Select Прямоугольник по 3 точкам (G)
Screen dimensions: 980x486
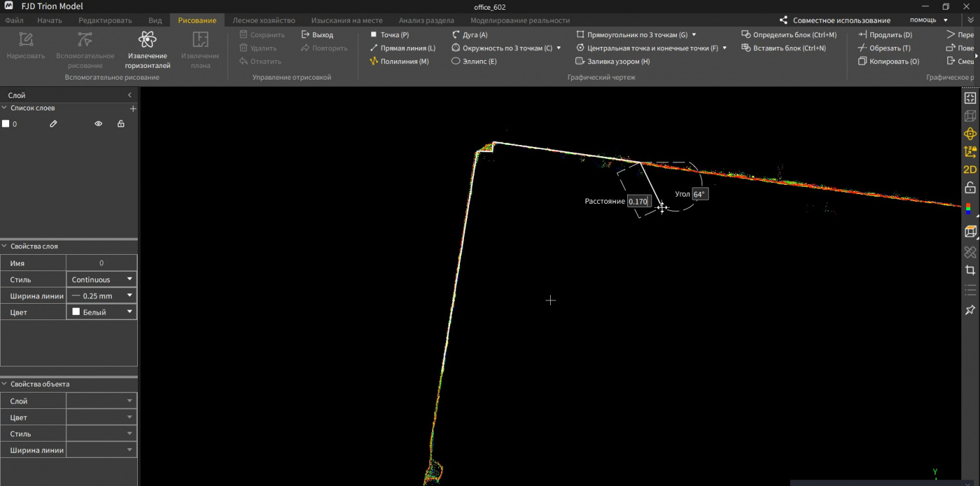(632, 35)
